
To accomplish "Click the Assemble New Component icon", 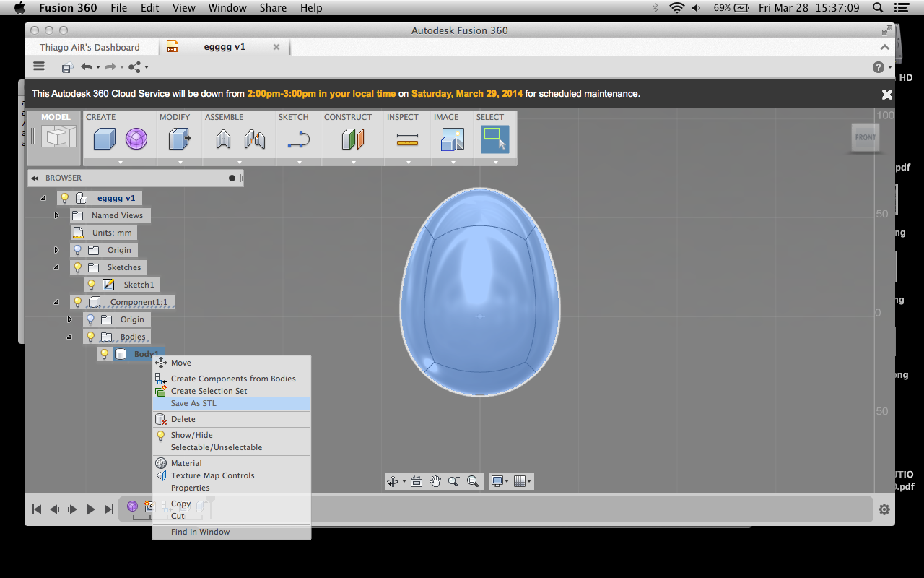I will (x=224, y=139).
